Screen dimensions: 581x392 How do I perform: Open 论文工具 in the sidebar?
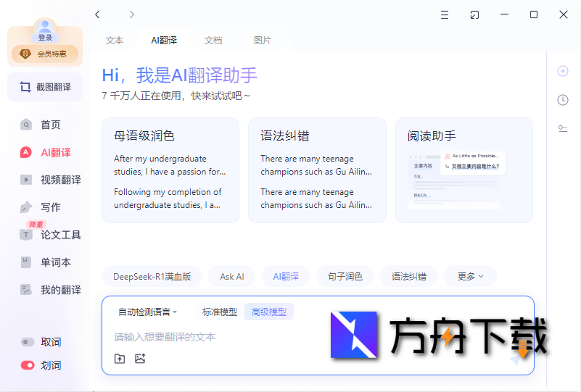point(50,235)
